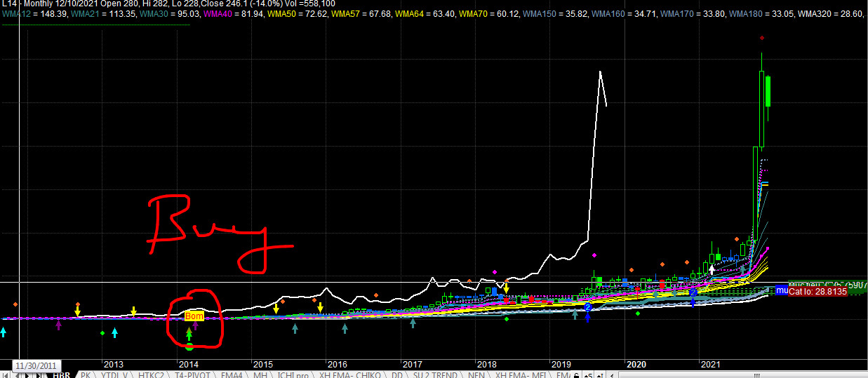Switch to the HBR chart sheet tab
The image size is (868, 378).
coord(61,374)
